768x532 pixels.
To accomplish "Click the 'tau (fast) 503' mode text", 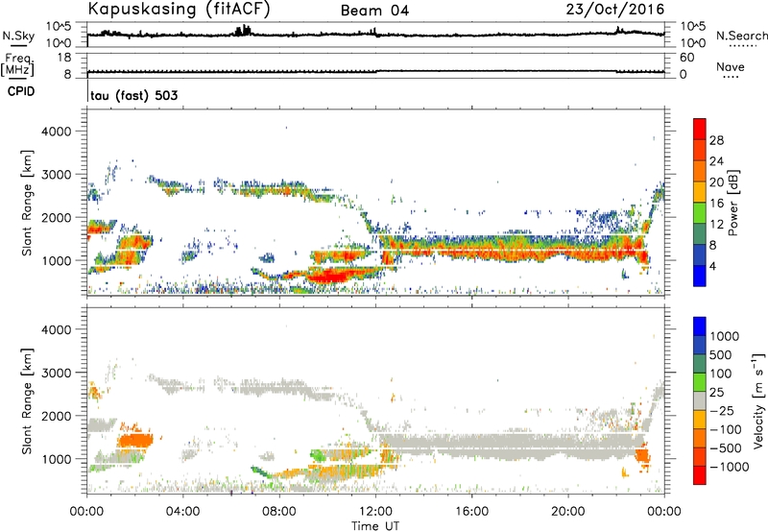I will [x=134, y=95].
